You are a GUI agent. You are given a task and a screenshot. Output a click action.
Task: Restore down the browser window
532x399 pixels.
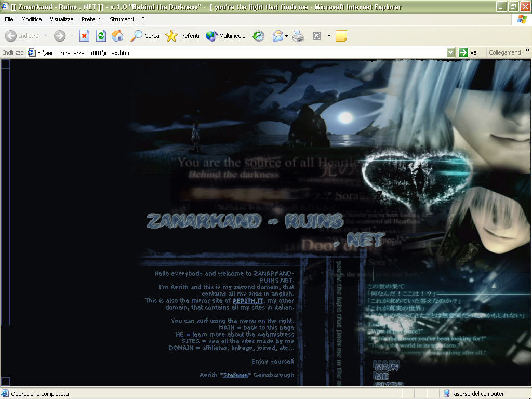tap(513, 6)
